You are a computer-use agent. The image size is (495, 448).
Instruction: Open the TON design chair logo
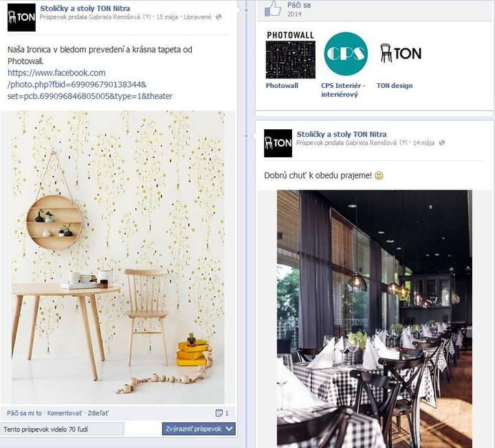point(401,53)
